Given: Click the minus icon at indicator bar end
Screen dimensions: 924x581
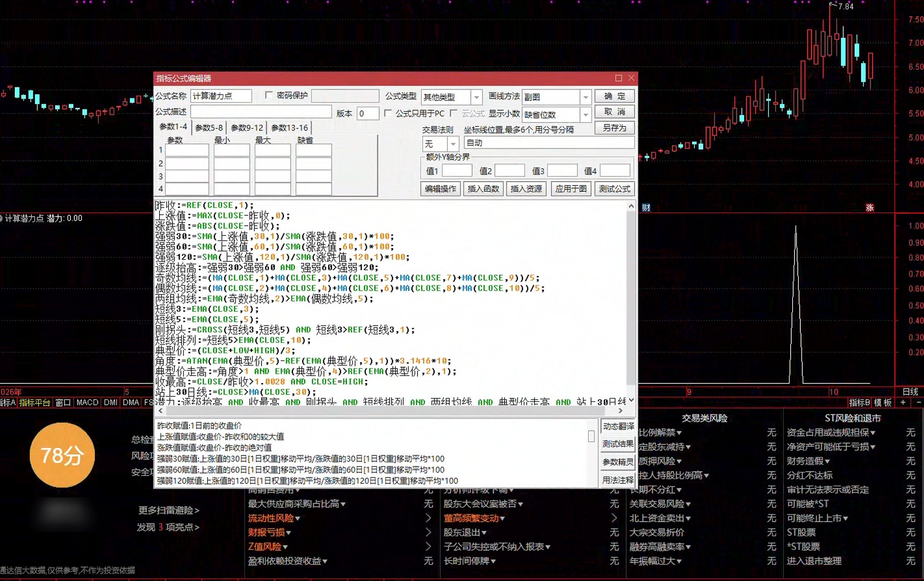Looking at the screenshot, I should click(918, 402).
